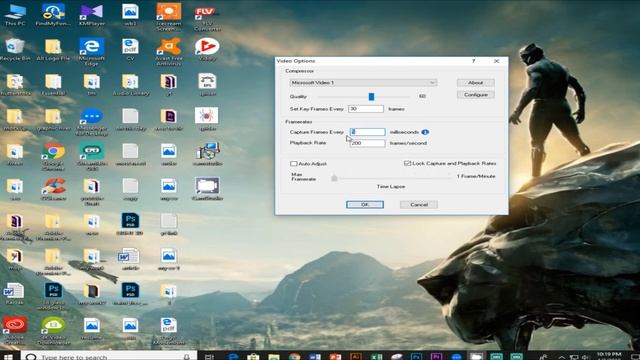Open Chrome from the taskbar
This screenshot has height=360, width=640.
point(294,356)
